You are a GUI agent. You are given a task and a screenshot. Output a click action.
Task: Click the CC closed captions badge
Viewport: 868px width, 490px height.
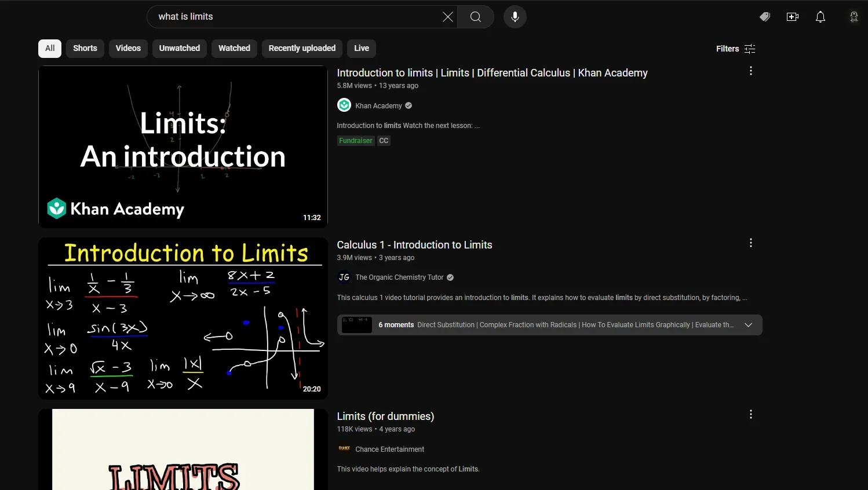(x=384, y=141)
